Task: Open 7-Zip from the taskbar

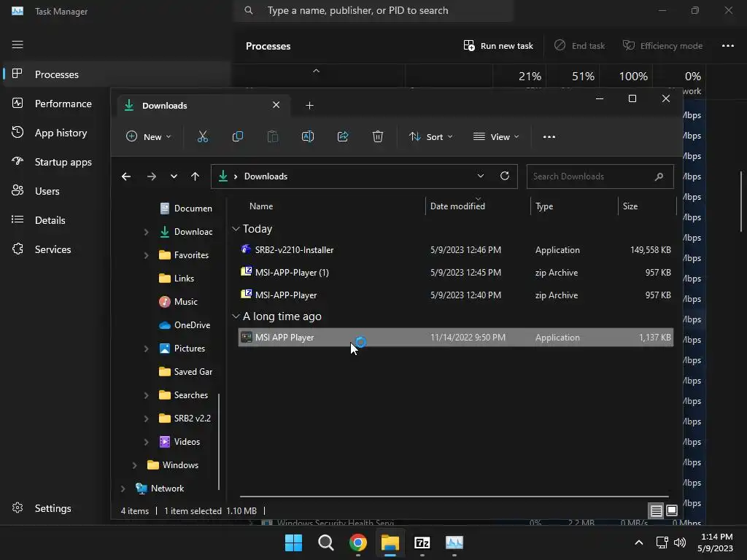Action: 422,542
